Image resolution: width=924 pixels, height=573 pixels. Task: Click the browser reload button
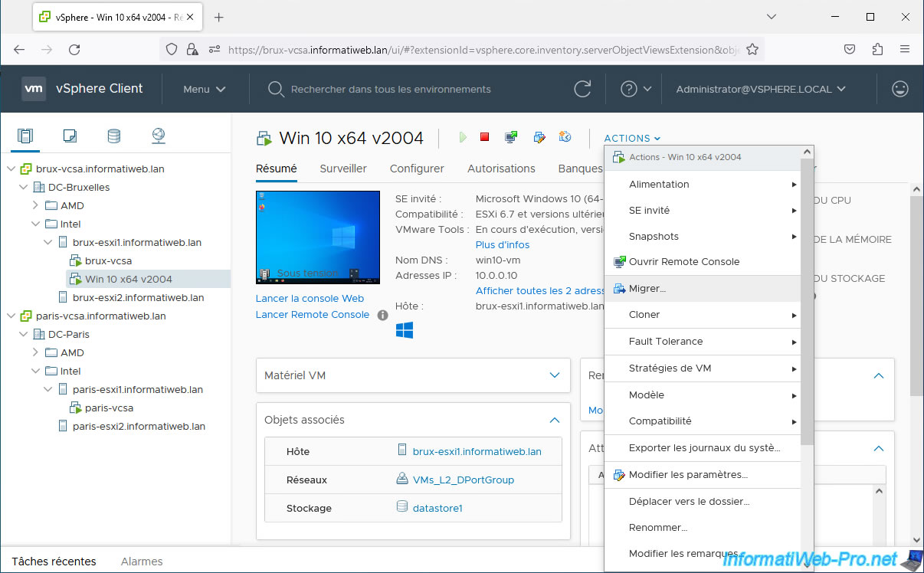point(74,49)
